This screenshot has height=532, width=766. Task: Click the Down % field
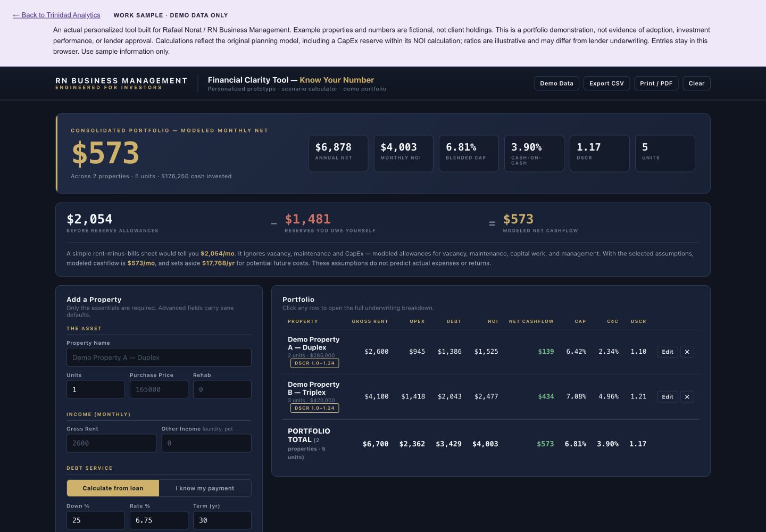pos(96,520)
